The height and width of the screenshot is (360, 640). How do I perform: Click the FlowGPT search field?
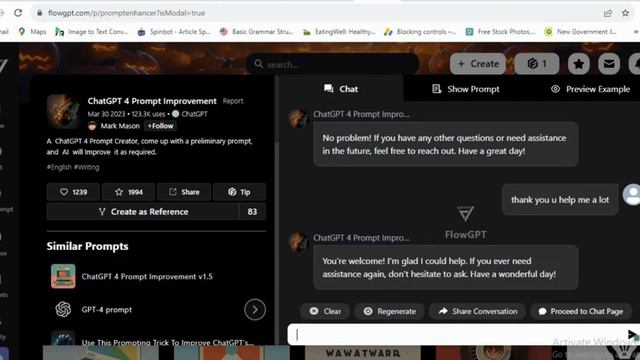pos(333,64)
